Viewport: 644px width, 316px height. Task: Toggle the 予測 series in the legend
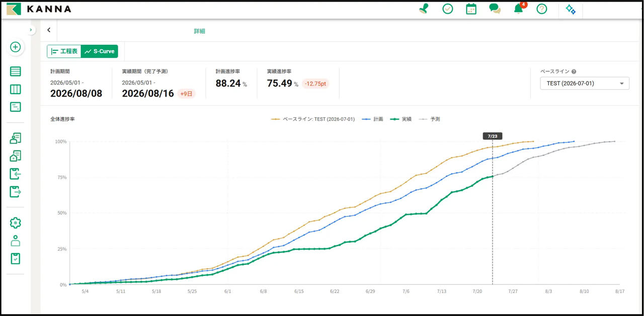point(429,119)
